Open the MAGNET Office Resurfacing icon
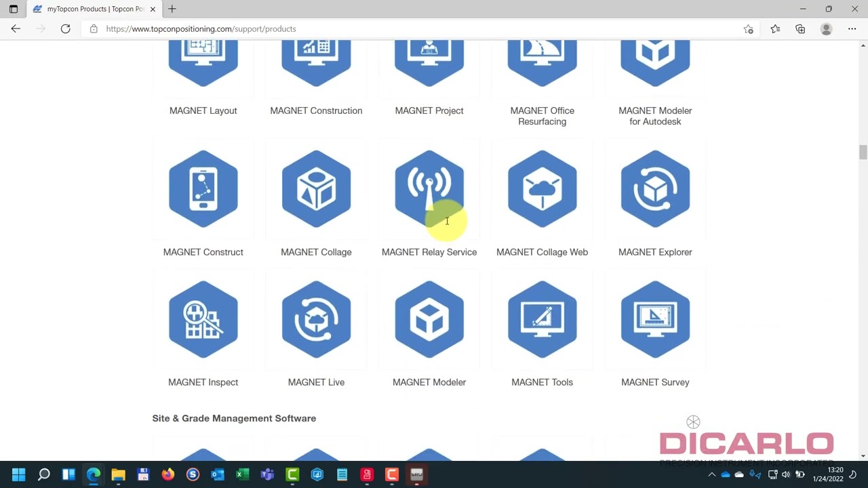 [x=542, y=63]
